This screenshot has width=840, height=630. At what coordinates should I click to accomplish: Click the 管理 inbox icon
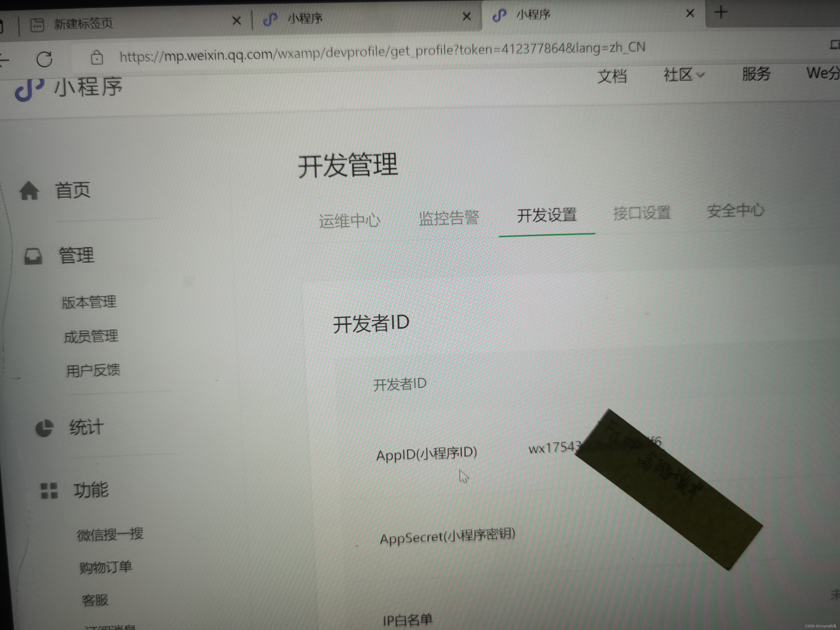click(x=33, y=256)
